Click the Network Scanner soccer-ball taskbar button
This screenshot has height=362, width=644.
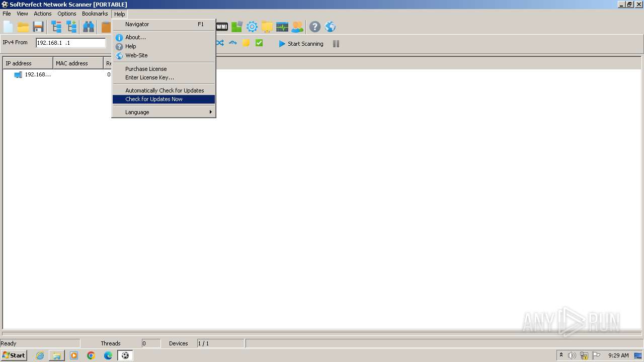[x=125, y=355]
